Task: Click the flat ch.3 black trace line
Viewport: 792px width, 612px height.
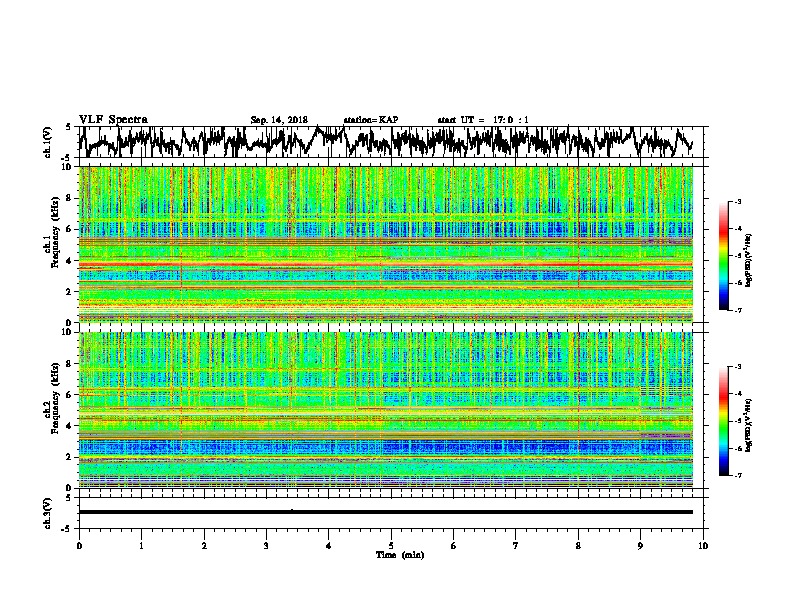Action: [x=386, y=512]
